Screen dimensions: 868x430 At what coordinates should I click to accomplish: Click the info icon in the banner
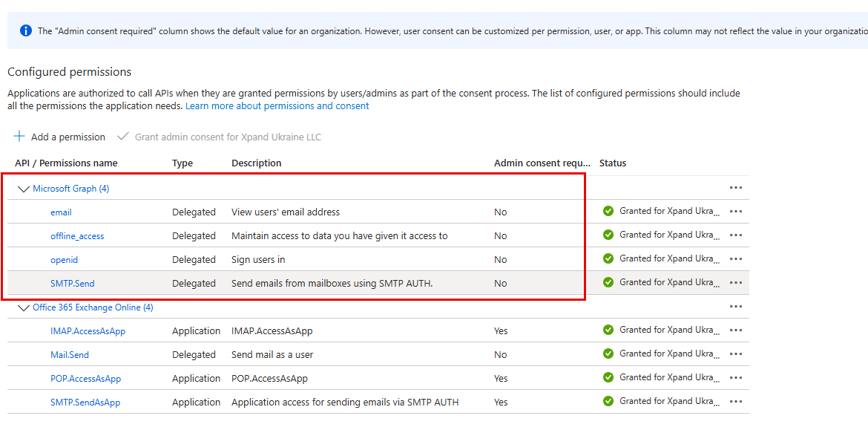tap(26, 30)
